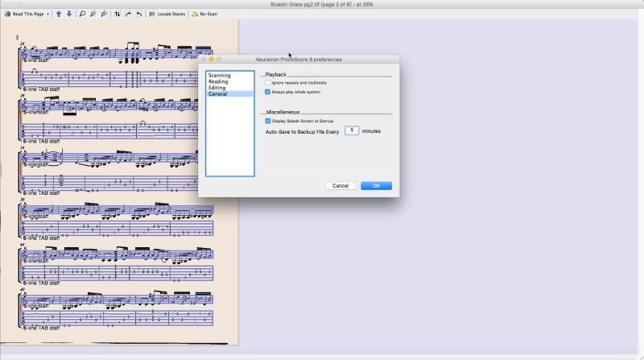This screenshot has width=644, height=360.
Task: Click Cancel in preferences dialog
Action: click(341, 186)
